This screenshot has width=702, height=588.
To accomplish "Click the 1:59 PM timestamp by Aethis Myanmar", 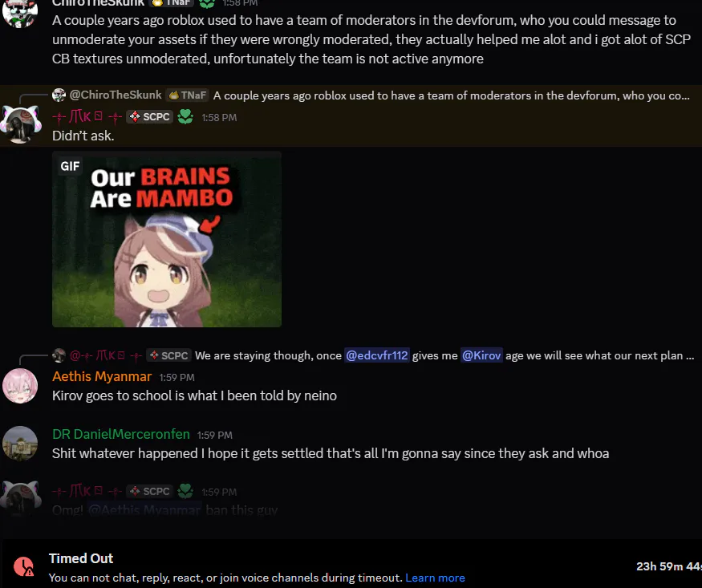I will click(177, 378).
